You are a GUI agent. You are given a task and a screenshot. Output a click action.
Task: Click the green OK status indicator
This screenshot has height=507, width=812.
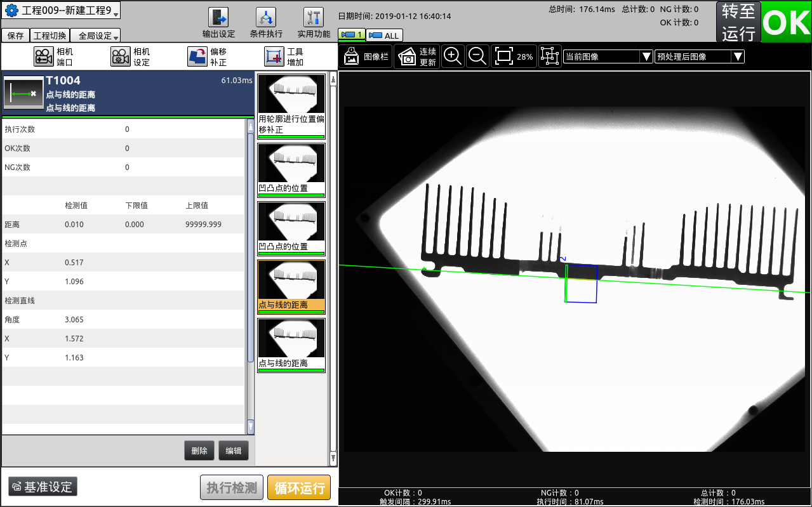pyautogui.click(x=786, y=22)
